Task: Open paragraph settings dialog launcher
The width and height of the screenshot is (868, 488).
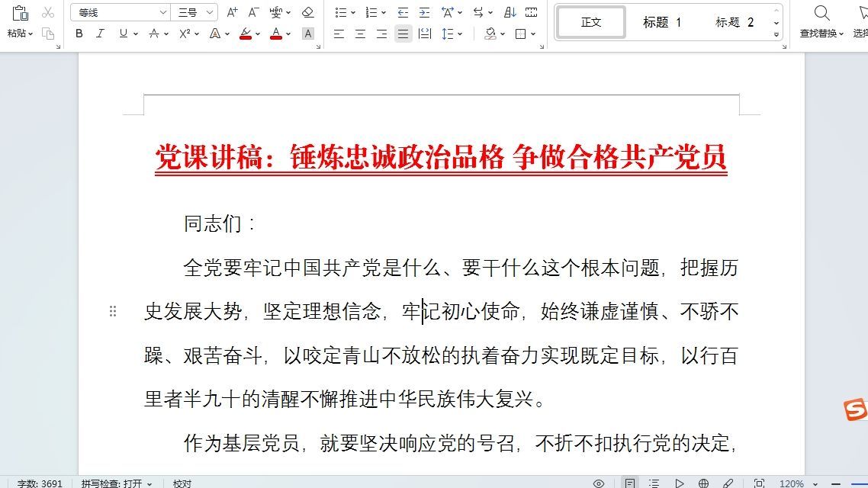Action: [x=542, y=47]
